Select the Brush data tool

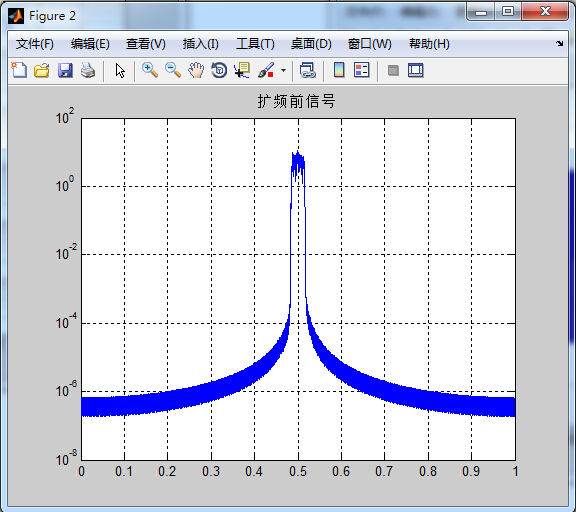[266, 70]
